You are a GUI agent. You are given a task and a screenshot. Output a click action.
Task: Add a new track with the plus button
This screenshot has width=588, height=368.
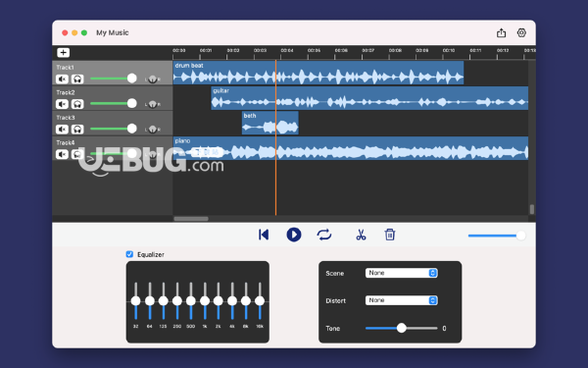(63, 53)
